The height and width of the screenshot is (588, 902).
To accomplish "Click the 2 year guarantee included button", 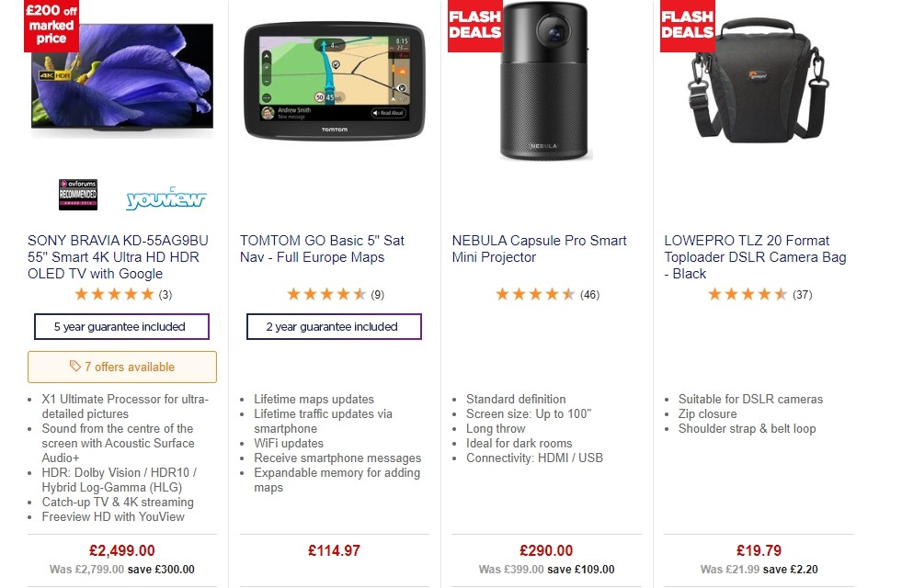I will (334, 326).
